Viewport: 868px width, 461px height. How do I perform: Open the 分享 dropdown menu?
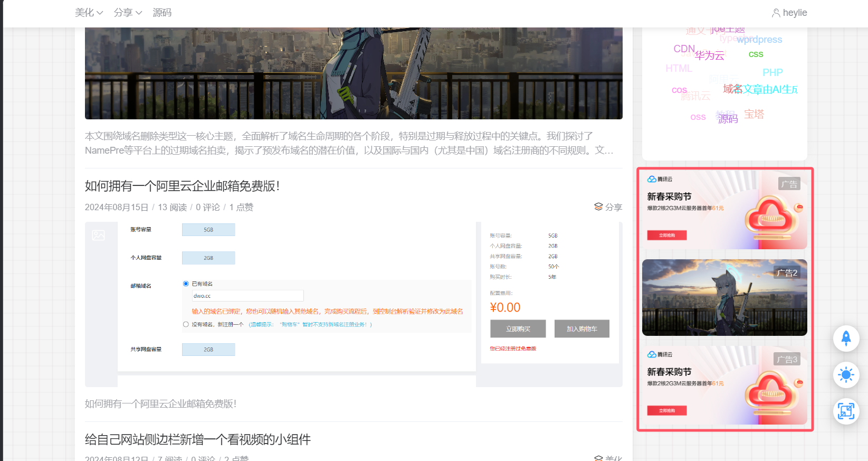(128, 13)
